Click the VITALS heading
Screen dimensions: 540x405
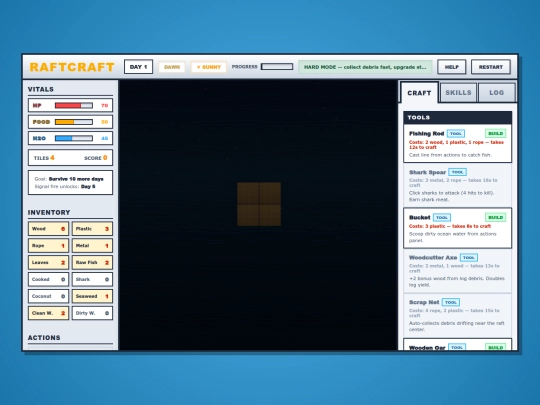[41, 89]
